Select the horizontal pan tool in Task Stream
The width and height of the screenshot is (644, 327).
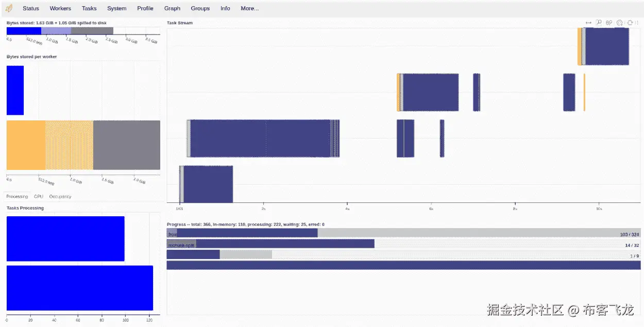pos(588,23)
